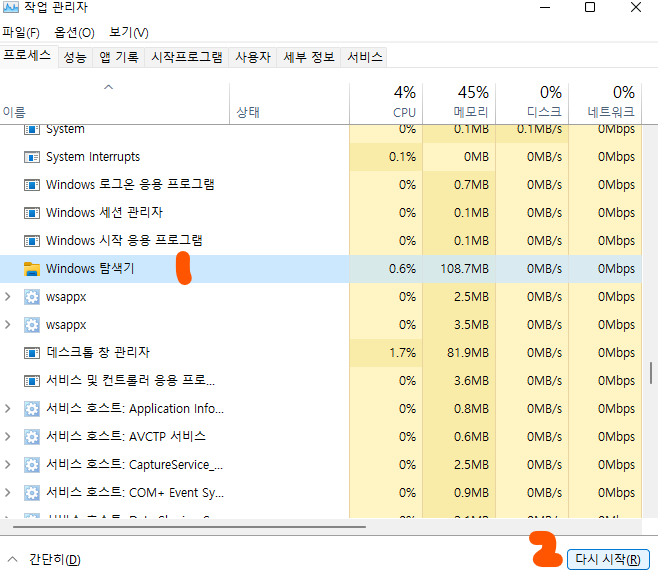
Task: Click the 1.7% CPU value
Action: pyautogui.click(x=402, y=353)
